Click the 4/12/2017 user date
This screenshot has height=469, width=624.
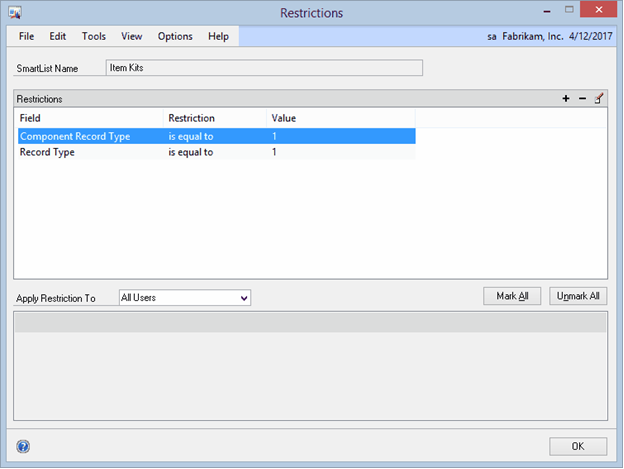[x=591, y=36]
